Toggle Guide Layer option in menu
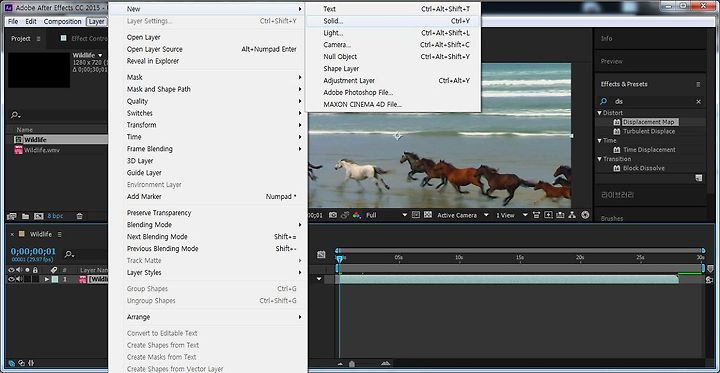 208,173
